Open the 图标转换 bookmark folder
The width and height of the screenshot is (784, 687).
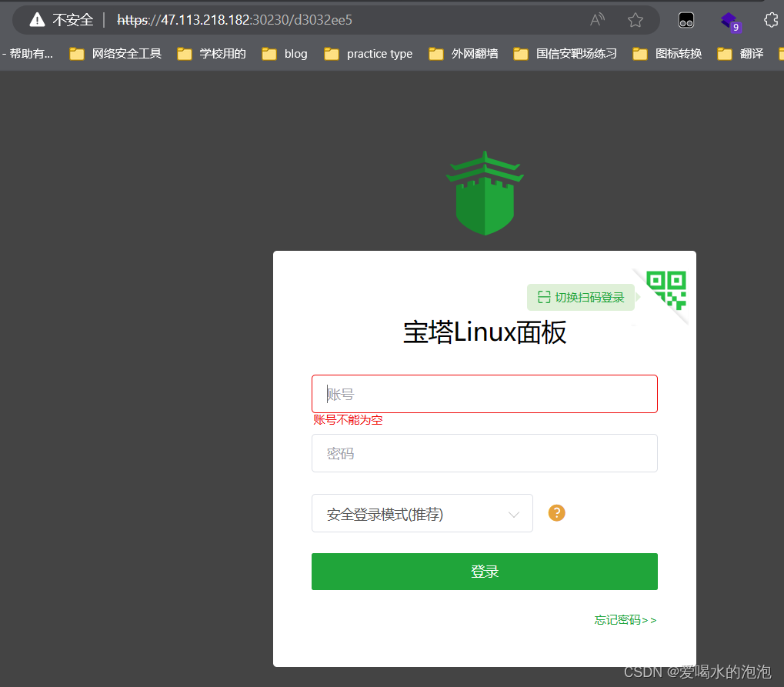668,54
